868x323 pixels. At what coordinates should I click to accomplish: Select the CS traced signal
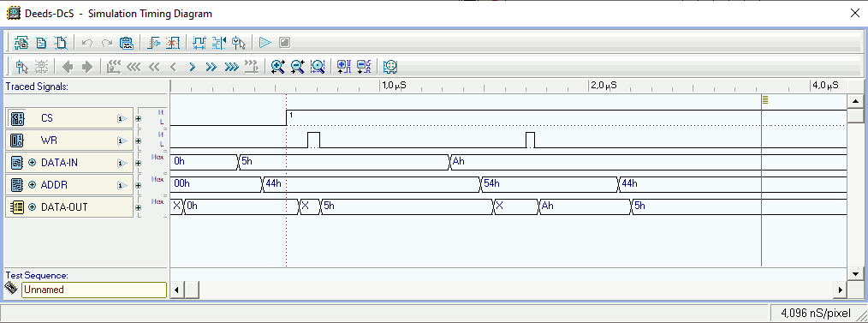click(x=69, y=118)
